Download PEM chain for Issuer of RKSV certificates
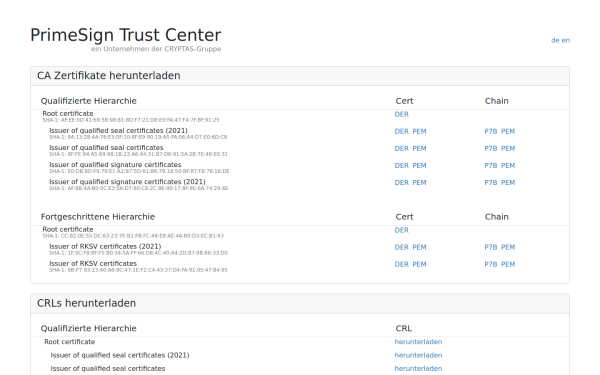Viewport: 600px width, 375px height. 508,264
